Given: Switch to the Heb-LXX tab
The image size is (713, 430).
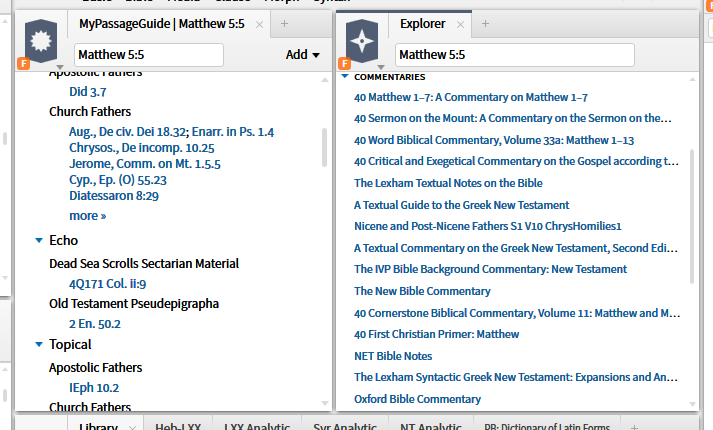Looking at the screenshot, I should point(178,426).
